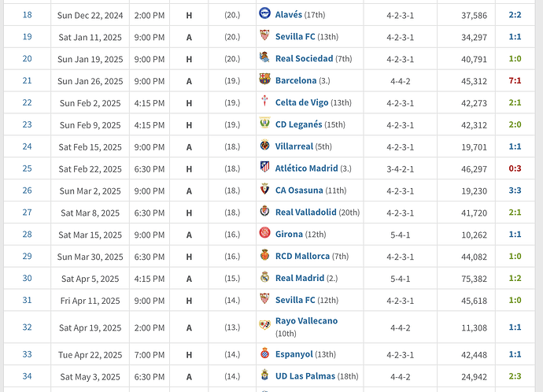Image resolution: width=543 pixels, height=392 pixels.
Task: Open the 7:1 match result against Barcelona
Action: click(515, 81)
